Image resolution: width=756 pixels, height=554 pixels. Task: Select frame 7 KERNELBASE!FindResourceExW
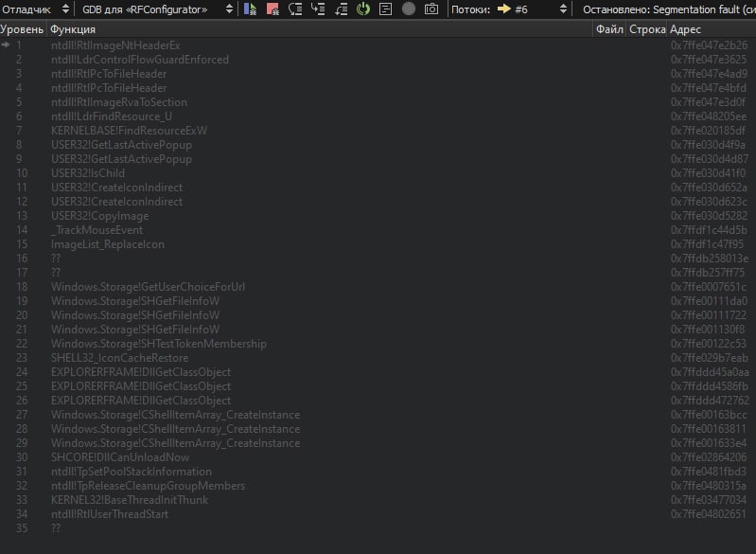pos(378,131)
